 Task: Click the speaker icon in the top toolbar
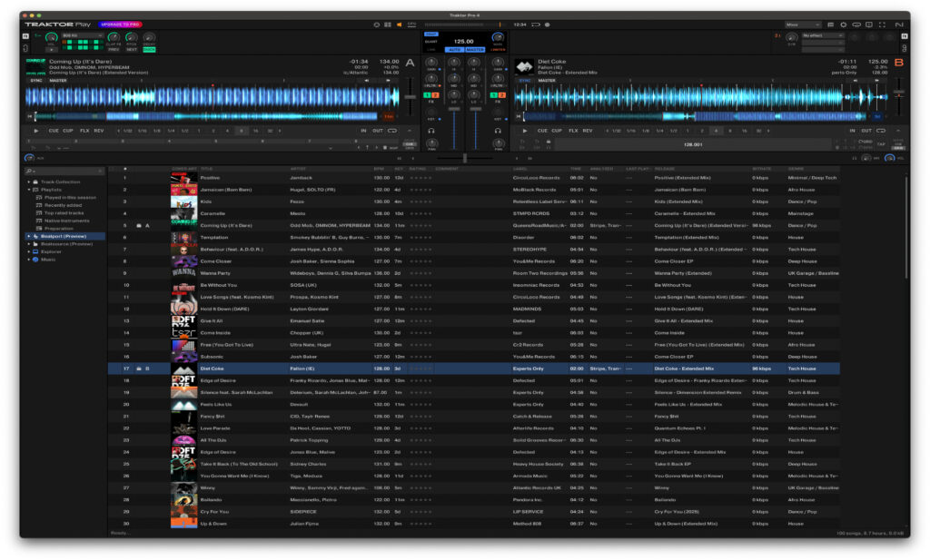400,25
